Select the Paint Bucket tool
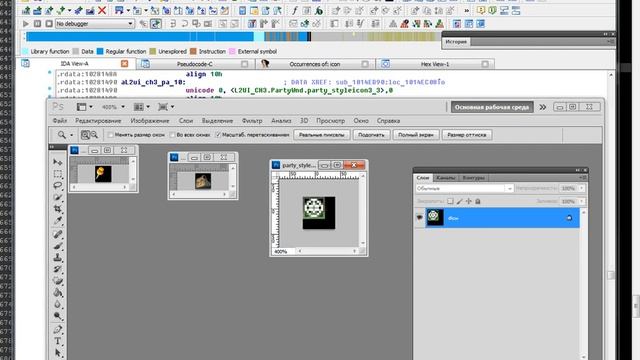The width and height of the screenshot is (640, 360). [58, 293]
